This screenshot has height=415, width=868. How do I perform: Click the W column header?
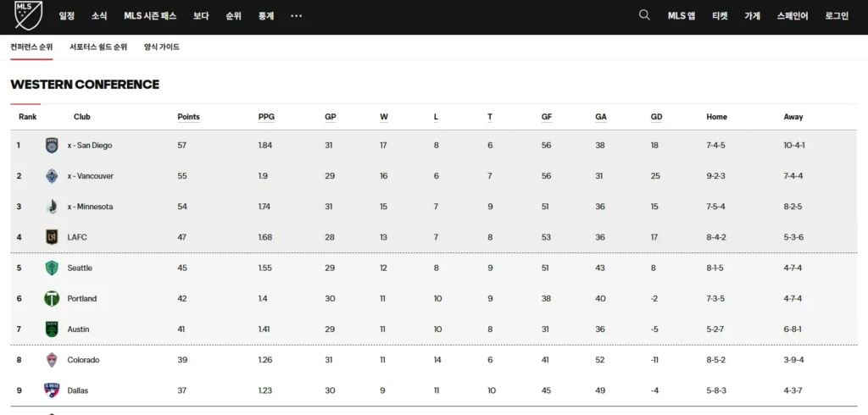(384, 117)
